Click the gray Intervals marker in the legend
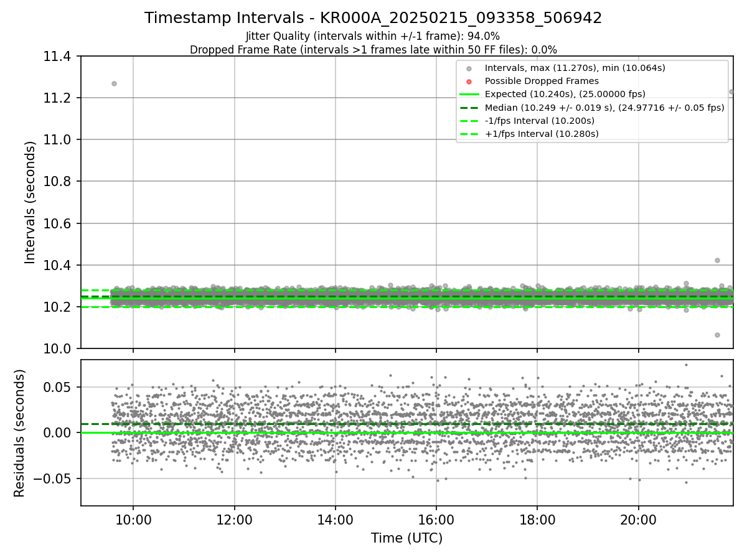This screenshot has height=560, width=747. 469,68
